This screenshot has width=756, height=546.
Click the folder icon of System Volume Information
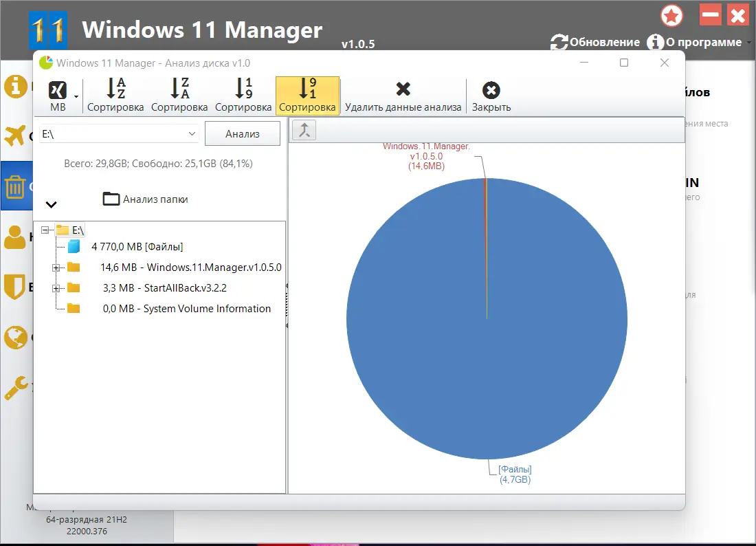pyautogui.click(x=74, y=309)
